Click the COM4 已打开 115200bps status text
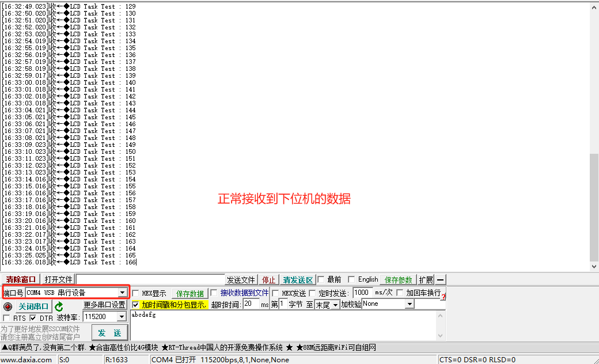The image size is (599, 364). [220, 360]
